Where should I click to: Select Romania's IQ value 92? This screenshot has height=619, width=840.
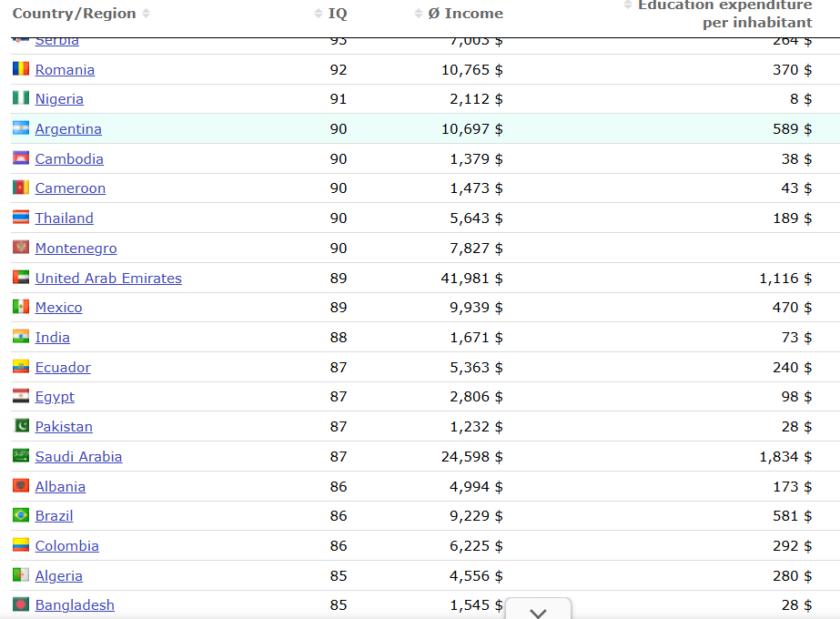(339, 70)
